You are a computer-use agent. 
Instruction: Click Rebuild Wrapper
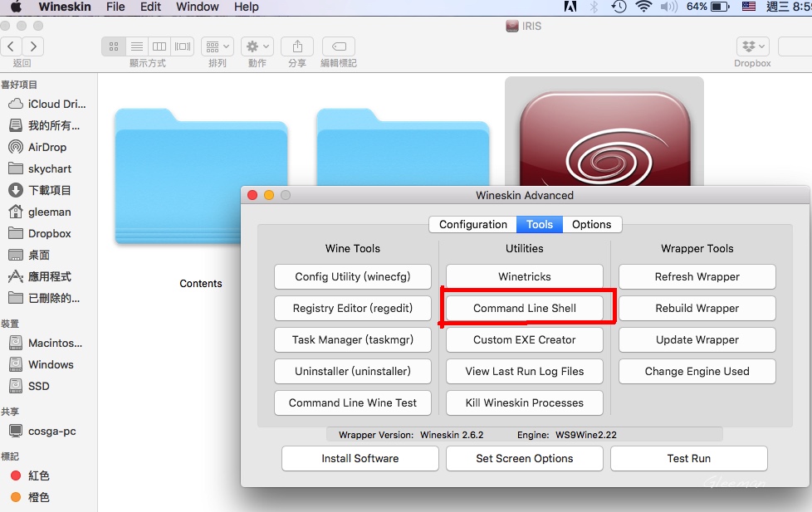click(697, 309)
